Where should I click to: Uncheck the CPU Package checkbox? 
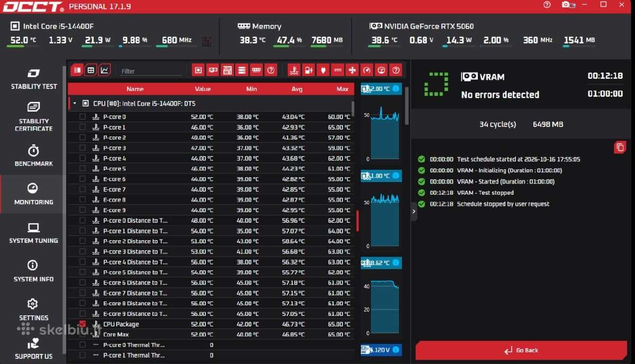(82, 324)
